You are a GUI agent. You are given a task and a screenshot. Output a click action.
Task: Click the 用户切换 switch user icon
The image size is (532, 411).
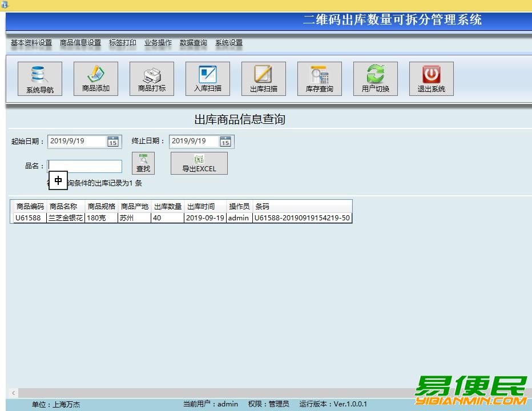[x=375, y=78]
